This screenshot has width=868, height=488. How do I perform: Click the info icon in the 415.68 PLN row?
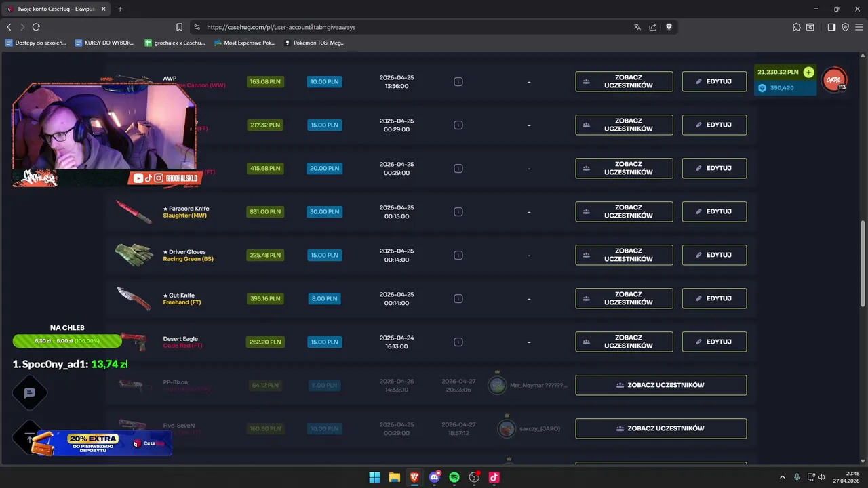tap(458, 168)
